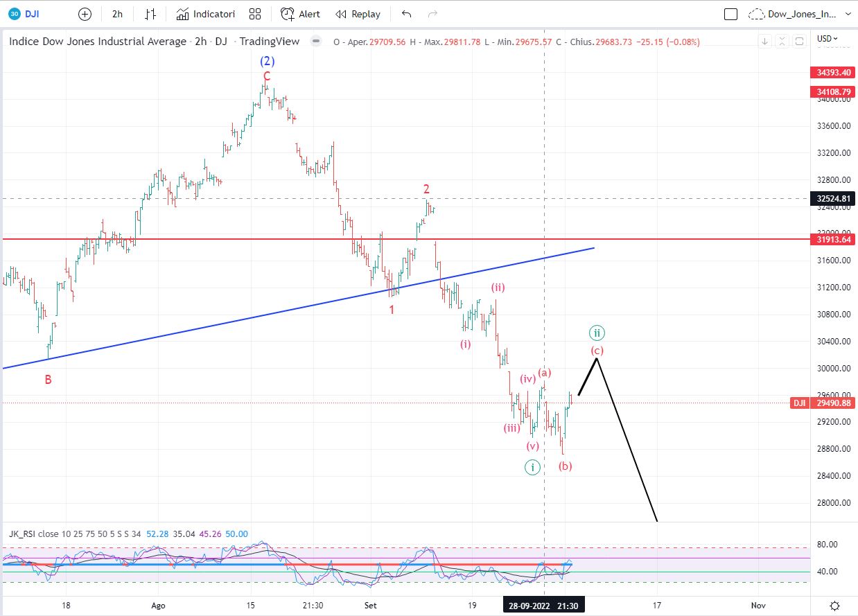Click the Indice Dow Jones Industrial Average title
Screen dimensions: 858x616
click(x=98, y=42)
